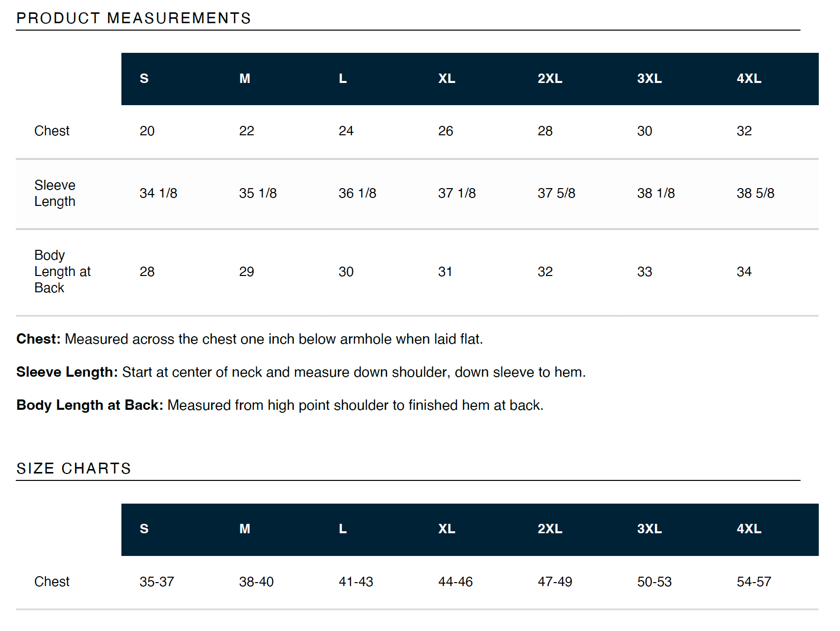This screenshot has width=840, height=631.
Task: Click the Product Measurements heading
Action: (133, 18)
